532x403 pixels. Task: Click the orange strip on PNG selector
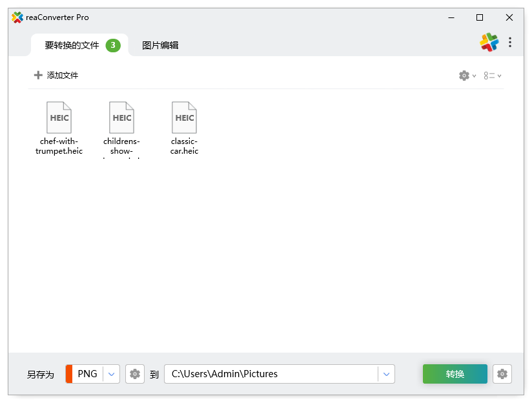pos(68,374)
